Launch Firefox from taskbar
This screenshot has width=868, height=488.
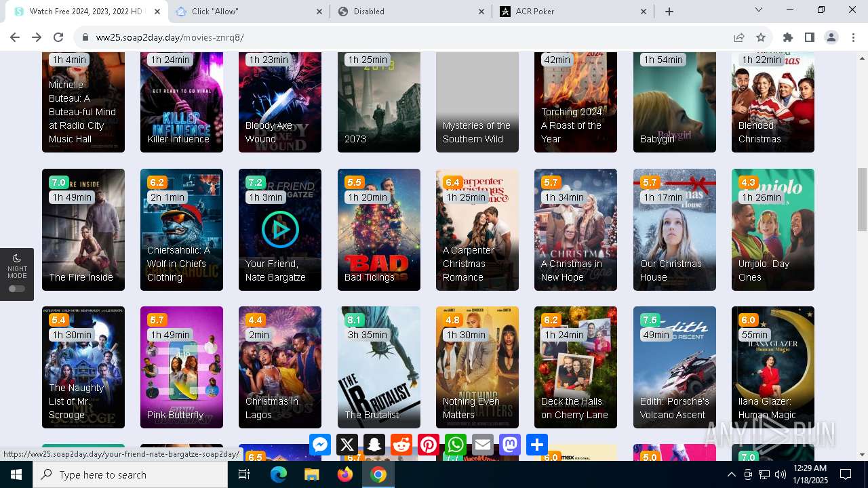tap(345, 474)
